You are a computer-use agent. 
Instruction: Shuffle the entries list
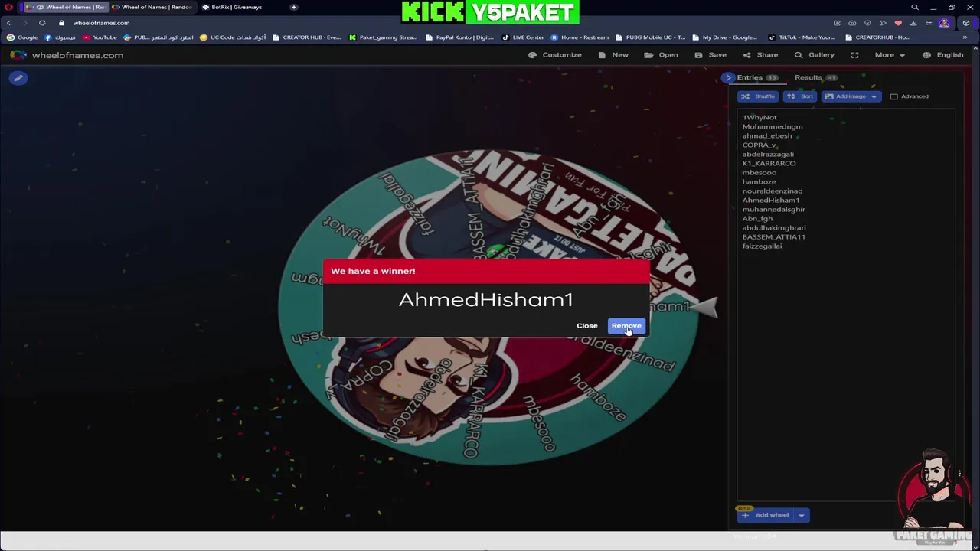pos(758,96)
